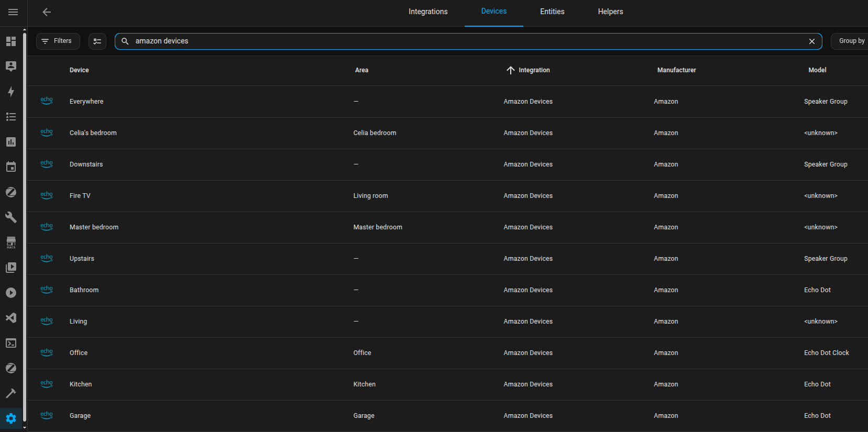This screenshot has height=432, width=868.
Task: Open the Developer tools hammer sidebar icon
Action: click(11, 393)
